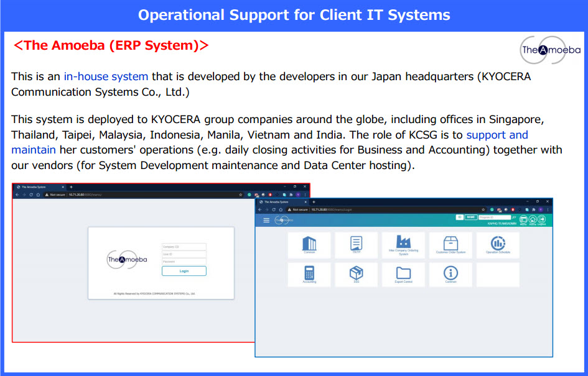Viewport: 588px width, 376px height.
Task: Click the Company CD input field
Action: pyautogui.click(x=184, y=247)
